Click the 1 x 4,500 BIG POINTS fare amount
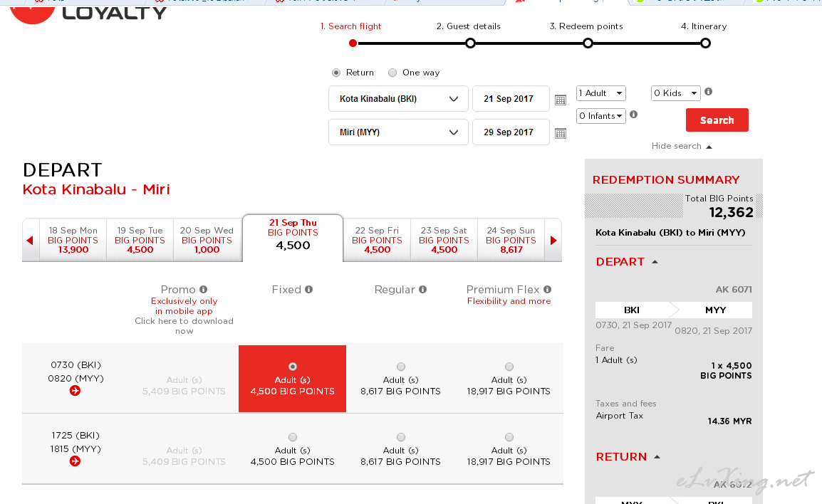 [x=726, y=370]
